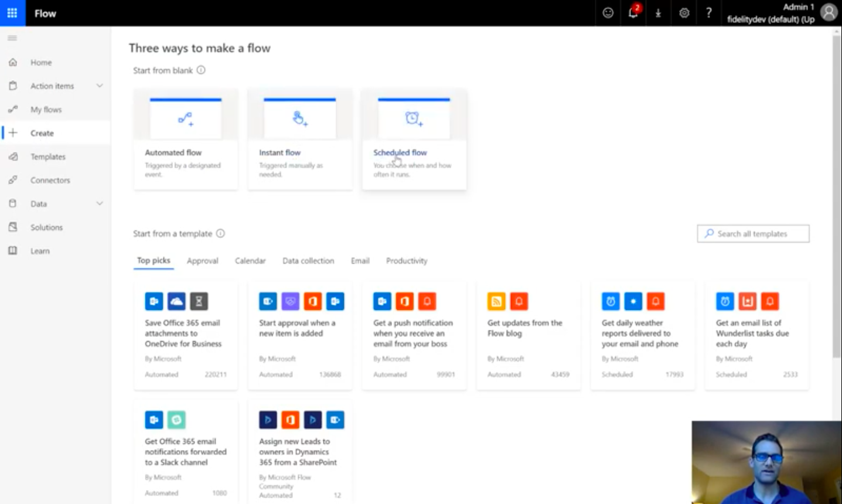This screenshot has height=504, width=842.
Task: Open the settings gear icon
Action: tap(684, 13)
